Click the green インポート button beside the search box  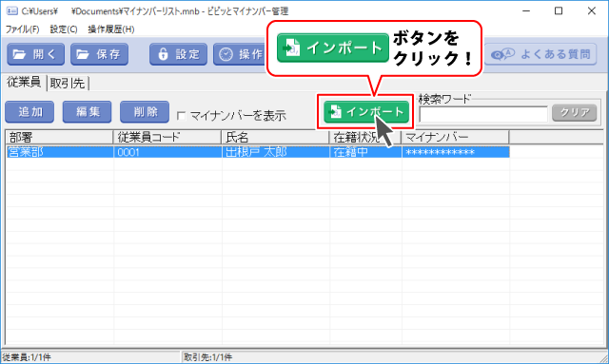[x=366, y=112]
